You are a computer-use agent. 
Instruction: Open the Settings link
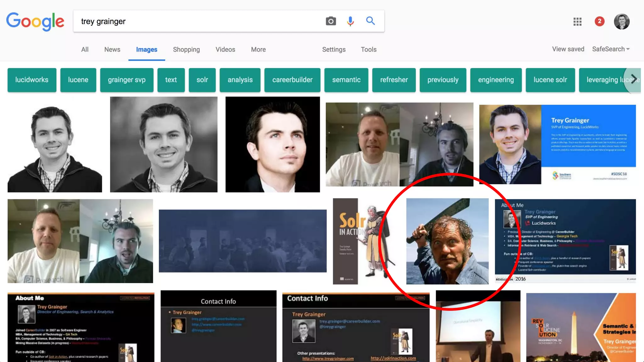coord(334,49)
